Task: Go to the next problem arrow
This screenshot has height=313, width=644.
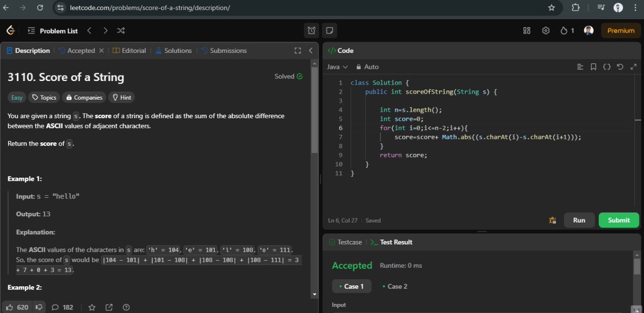Action: [105, 31]
